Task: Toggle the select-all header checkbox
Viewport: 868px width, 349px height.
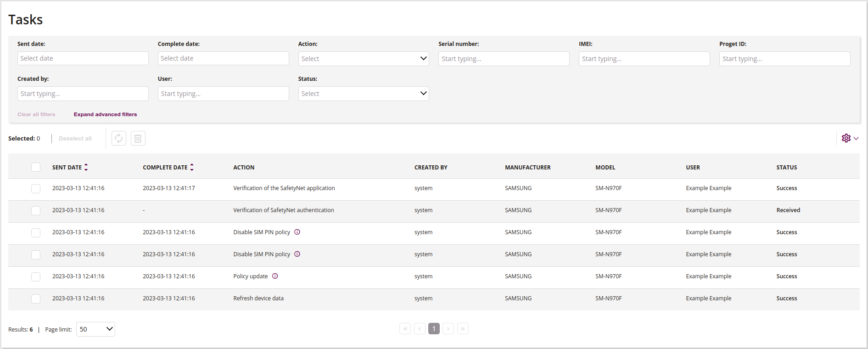Action: [x=36, y=167]
